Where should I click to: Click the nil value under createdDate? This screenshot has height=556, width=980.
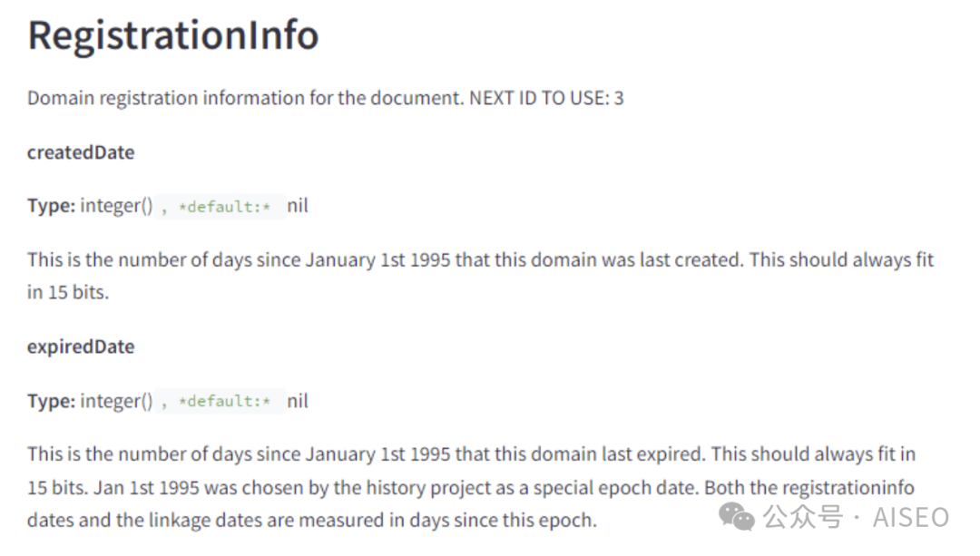tap(298, 206)
